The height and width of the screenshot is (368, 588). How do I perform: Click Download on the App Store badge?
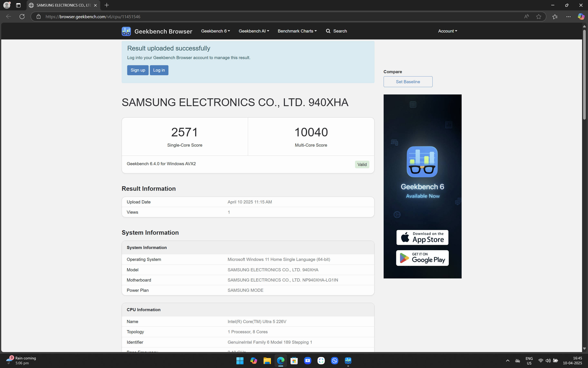422,237
